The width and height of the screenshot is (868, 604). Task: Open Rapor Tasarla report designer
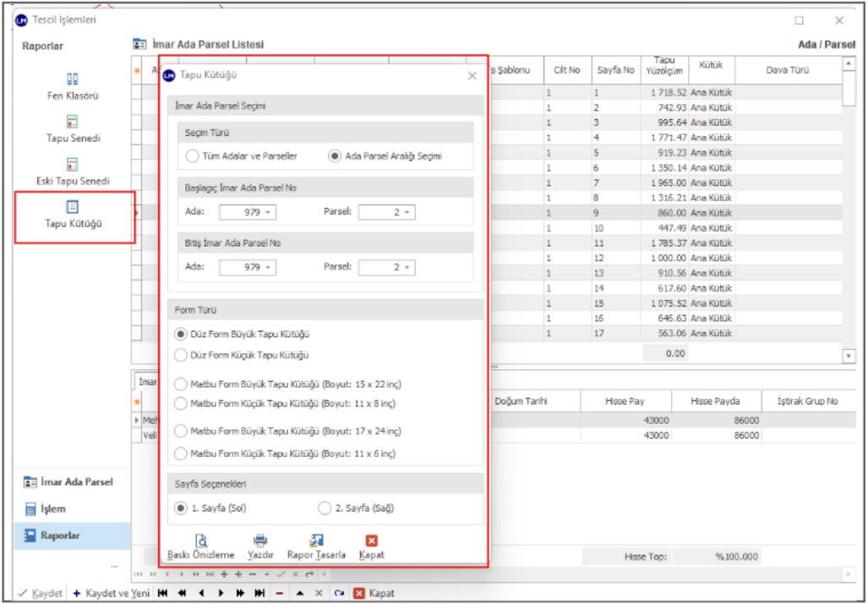pos(317,541)
